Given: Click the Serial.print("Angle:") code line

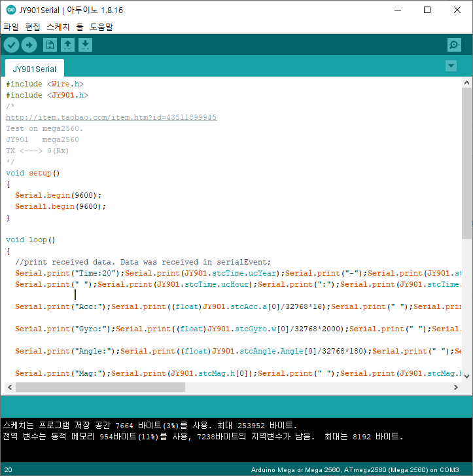Looking at the screenshot, I should [238, 351].
